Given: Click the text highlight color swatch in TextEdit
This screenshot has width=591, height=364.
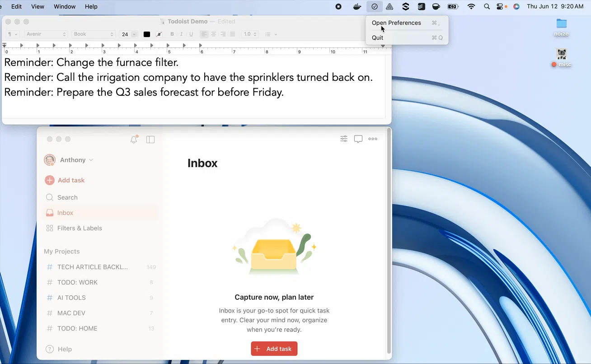Looking at the screenshot, I should click(x=159, y=34).
